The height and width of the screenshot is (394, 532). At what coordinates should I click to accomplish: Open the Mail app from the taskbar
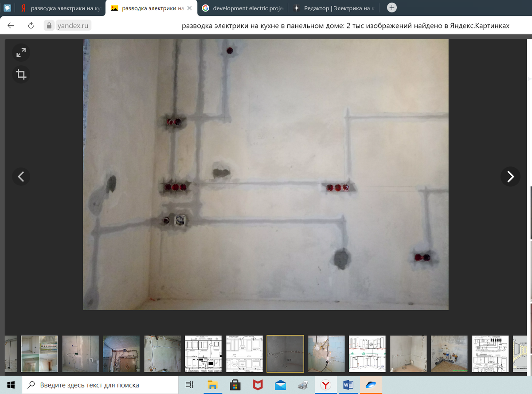pos(280,385)
